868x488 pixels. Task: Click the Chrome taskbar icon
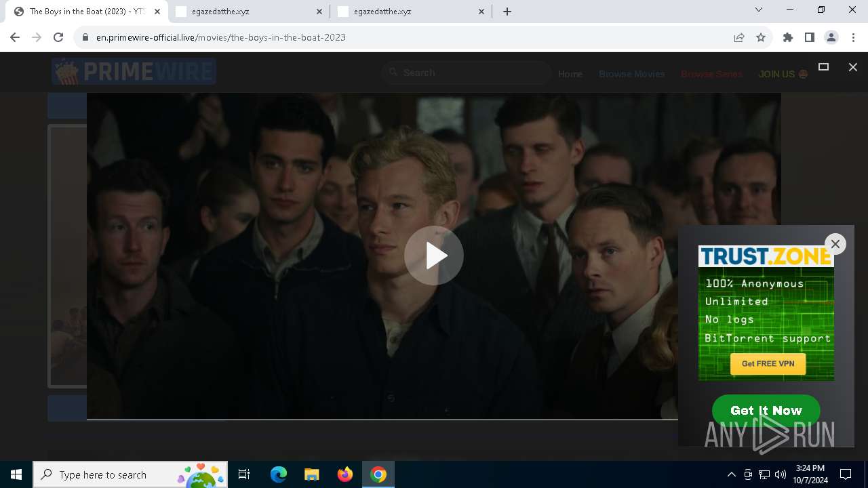[x=378, y=474]
